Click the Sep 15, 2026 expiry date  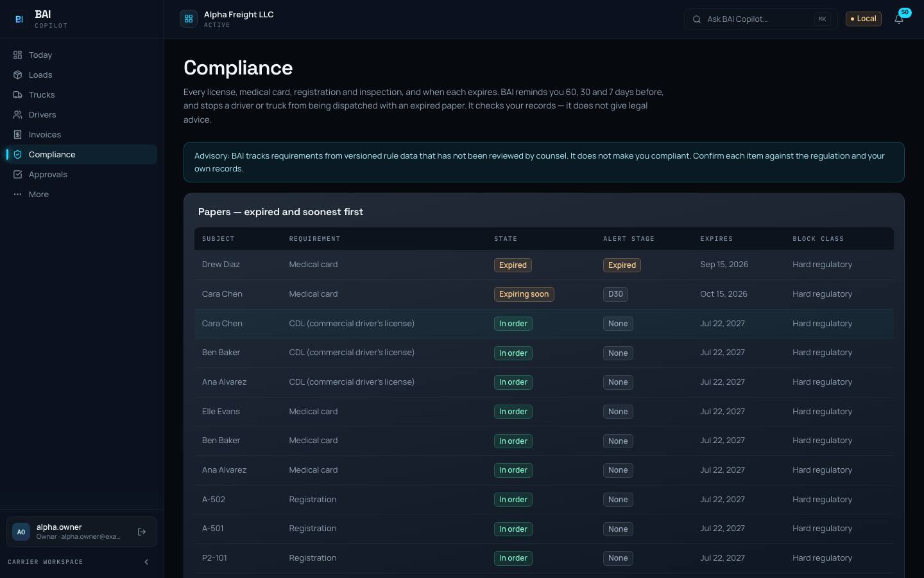click(724, 265)
